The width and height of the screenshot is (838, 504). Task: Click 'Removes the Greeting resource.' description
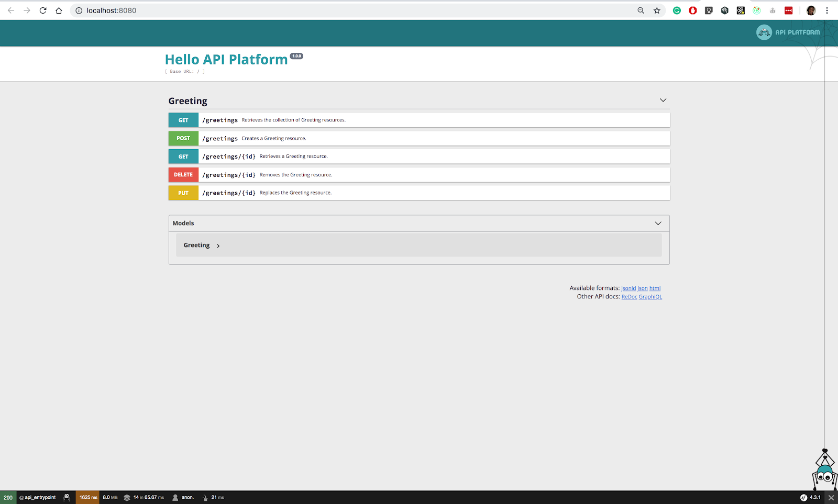point(296,175)
